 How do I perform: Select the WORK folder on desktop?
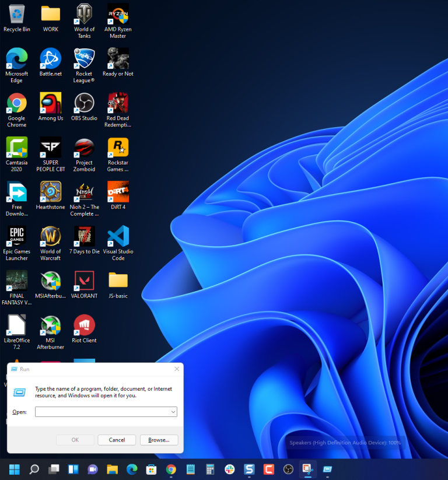click(51, 18)
